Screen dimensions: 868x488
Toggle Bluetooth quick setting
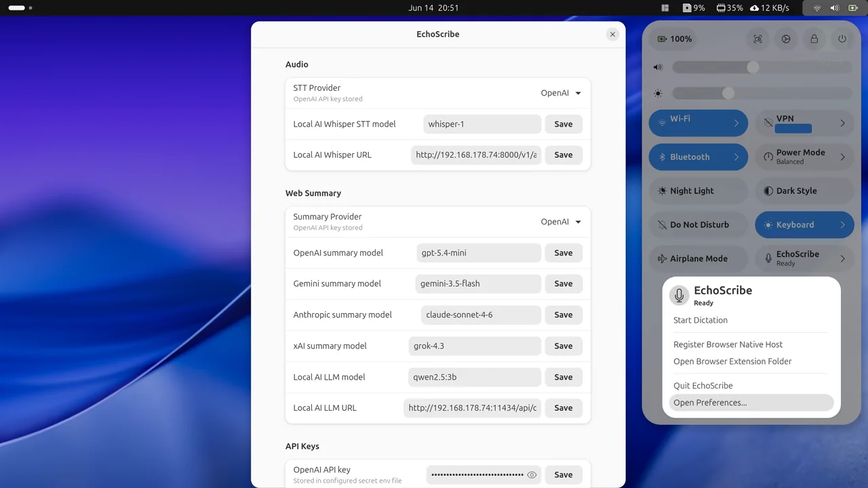687,157
